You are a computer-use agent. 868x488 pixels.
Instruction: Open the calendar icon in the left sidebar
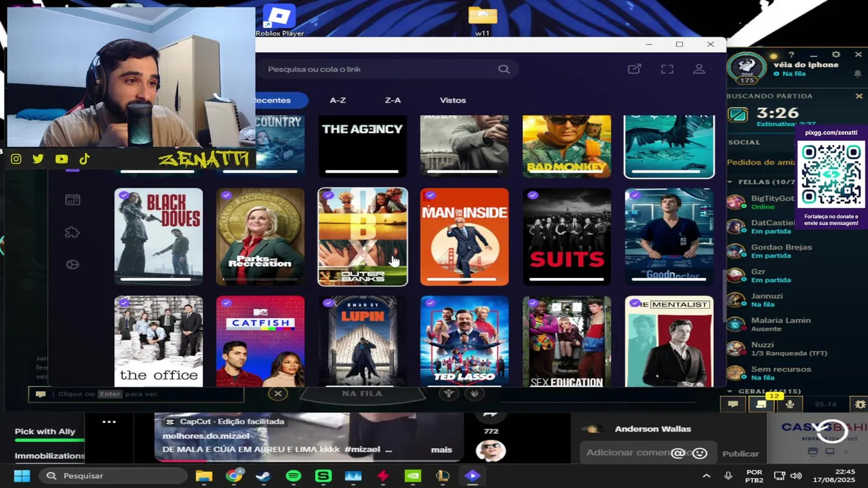(x=73, y=200)
